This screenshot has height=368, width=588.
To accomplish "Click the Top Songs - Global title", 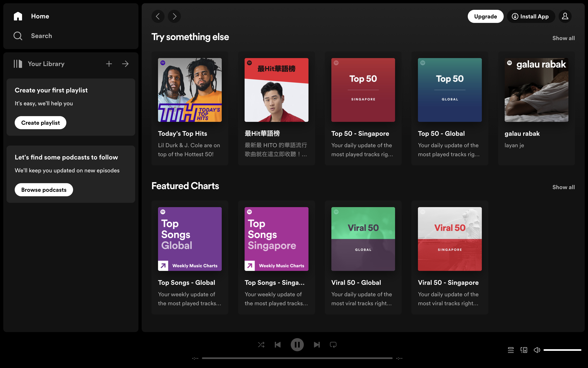I will click(186, 282).
